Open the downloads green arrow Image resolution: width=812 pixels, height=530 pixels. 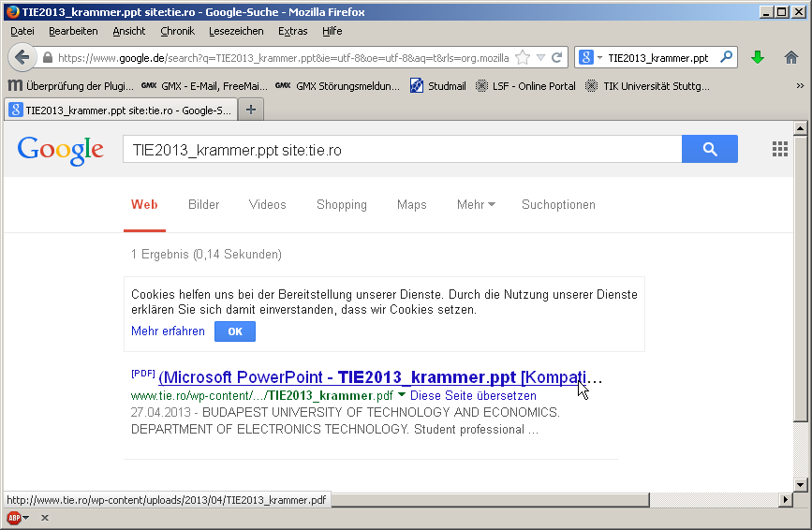pyautogui.click(x=758, y=57)
